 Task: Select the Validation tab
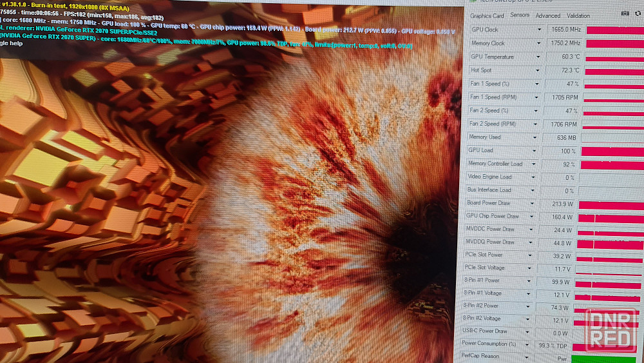pos(578,15)
